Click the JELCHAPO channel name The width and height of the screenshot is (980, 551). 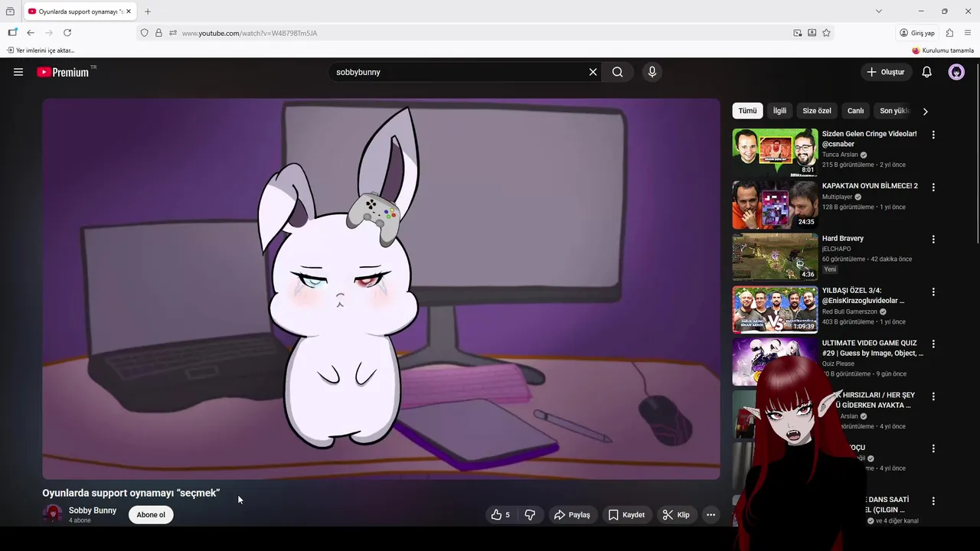point(836,249)
